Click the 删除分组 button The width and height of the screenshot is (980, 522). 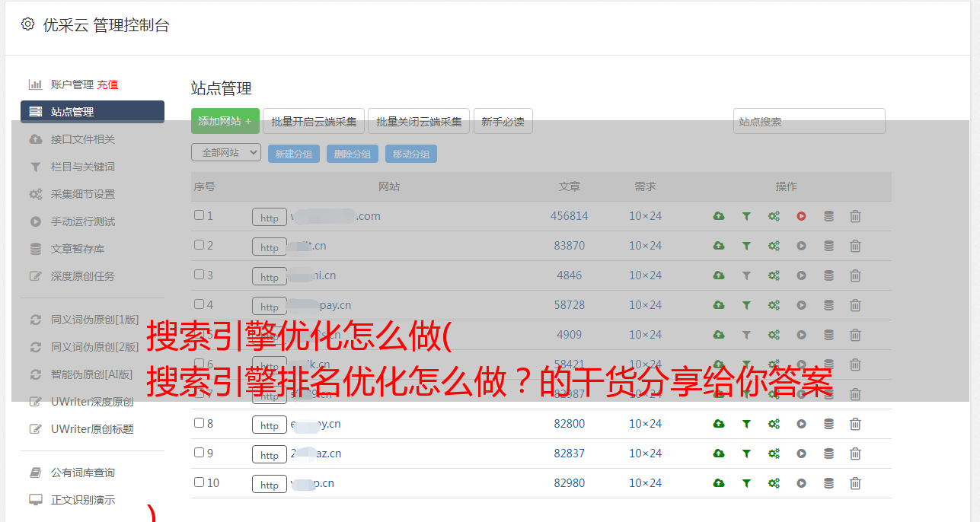(353, 154)
